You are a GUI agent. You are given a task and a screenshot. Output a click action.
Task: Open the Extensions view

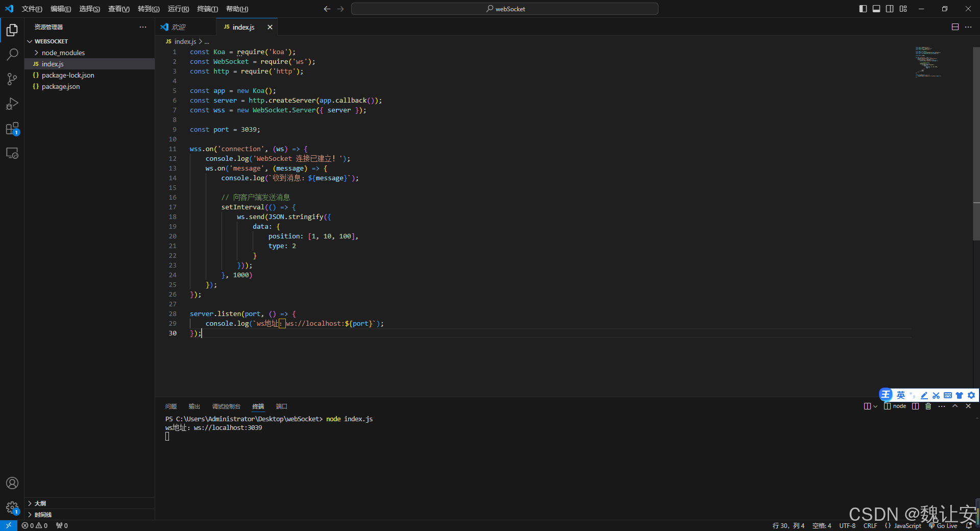(x=12, y=129)
